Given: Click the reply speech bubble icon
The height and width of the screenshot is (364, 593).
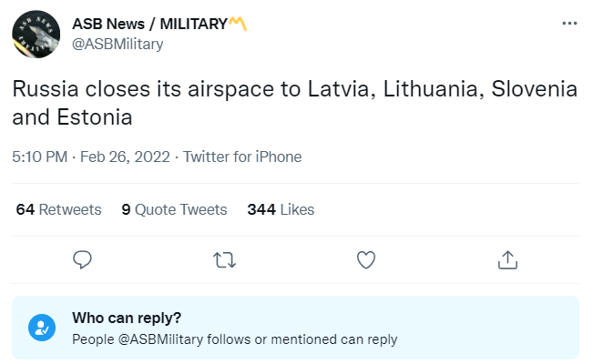Looking at the screenshot, I should (x=83, y=259).
